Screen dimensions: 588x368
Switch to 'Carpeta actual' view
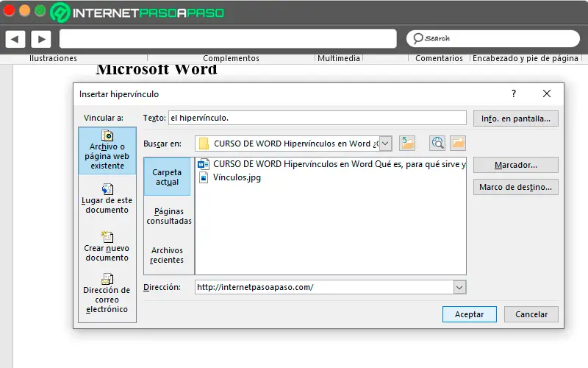(167, 177)
